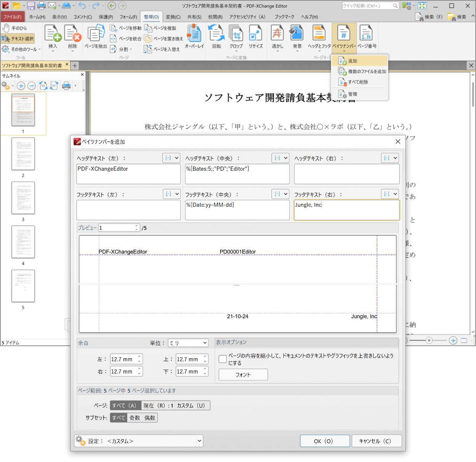Select the odd pages (奇数) subset option
Screen dimensions: 476x462
click(135, 418)
